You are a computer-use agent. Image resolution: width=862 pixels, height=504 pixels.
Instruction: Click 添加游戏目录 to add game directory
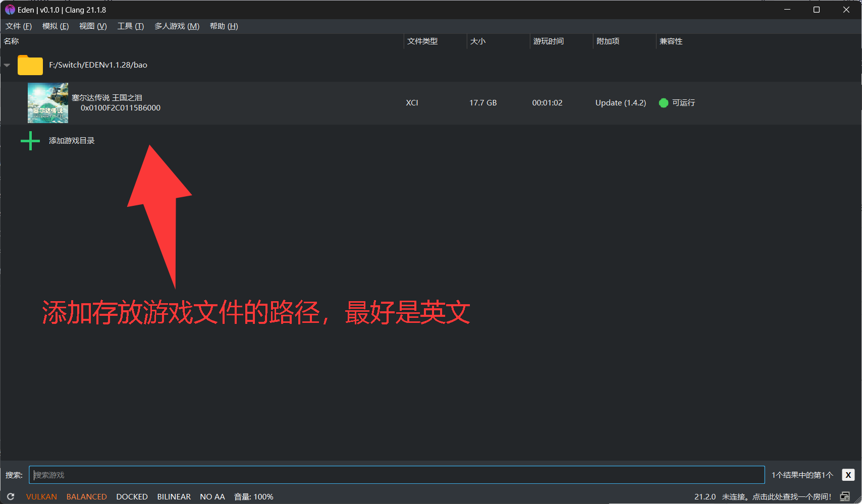[72, 141]
